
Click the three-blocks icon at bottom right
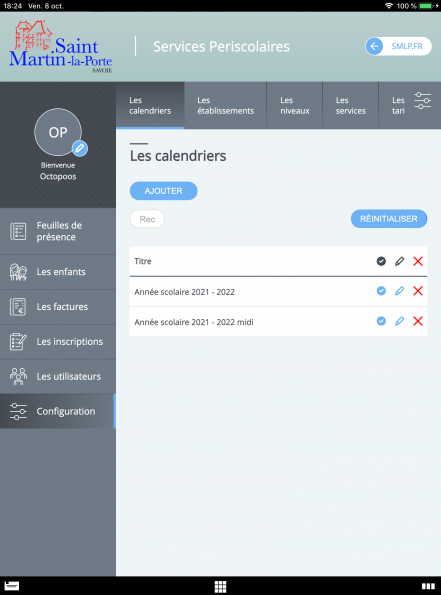point(428,586)
